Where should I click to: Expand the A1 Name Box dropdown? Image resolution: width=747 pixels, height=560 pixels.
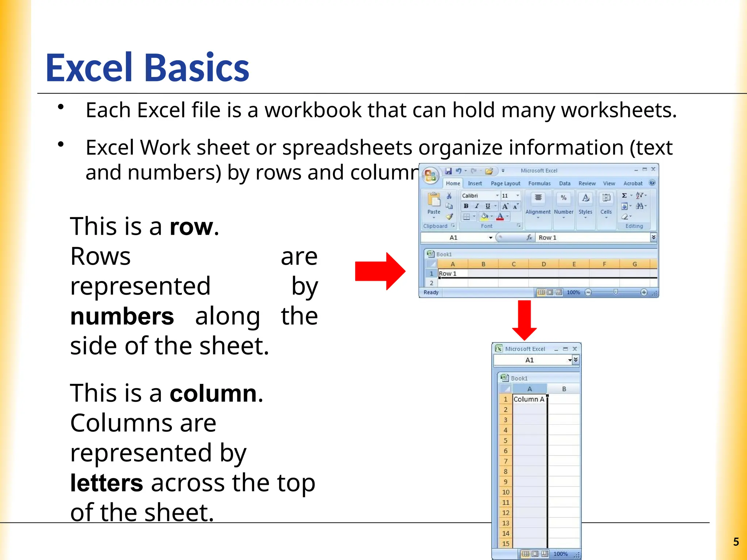491,238
